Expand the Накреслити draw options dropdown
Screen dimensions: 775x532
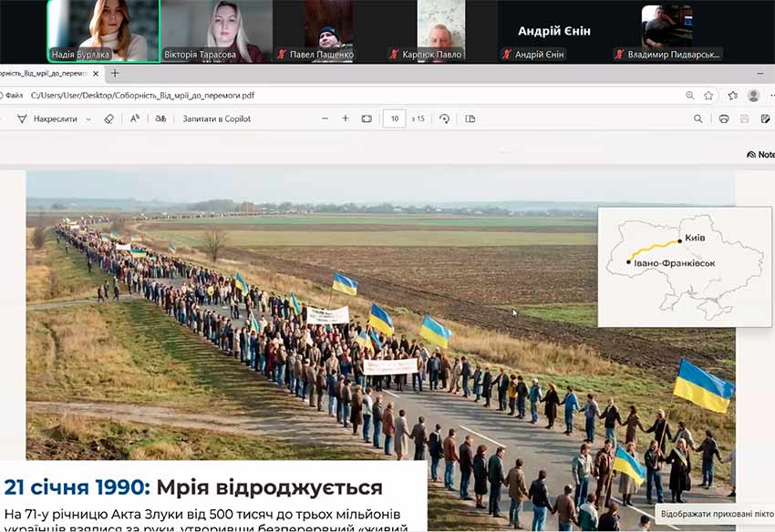tap(88, 118)
